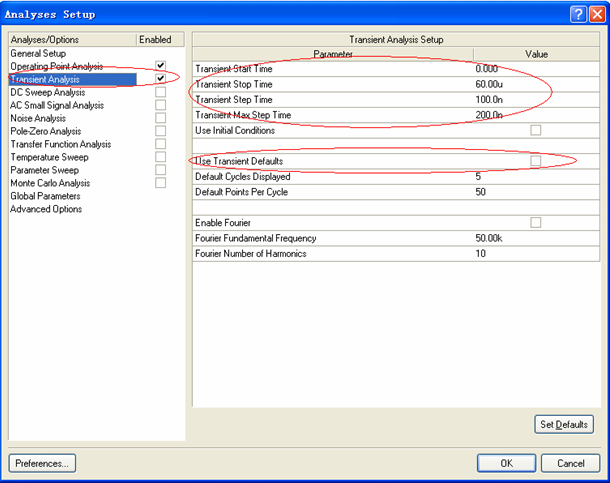
Task: Select Transfer Function Analysis entry
Action: coord(61,144)
